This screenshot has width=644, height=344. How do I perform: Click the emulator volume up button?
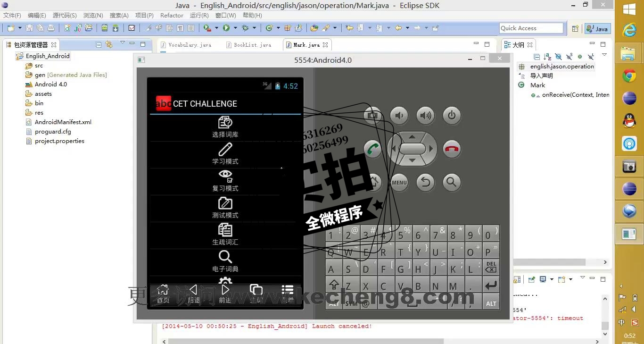click(426, 115)
